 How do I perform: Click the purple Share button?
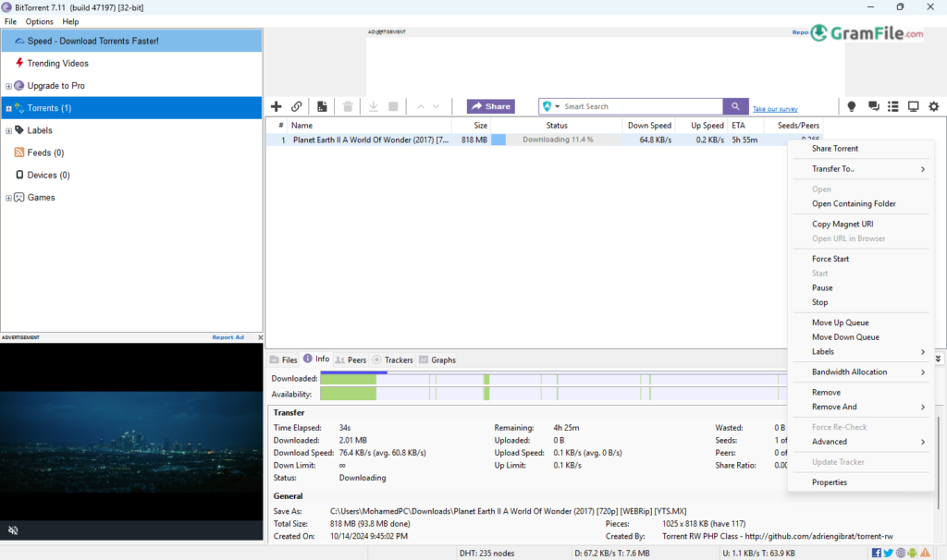(490, 106)
